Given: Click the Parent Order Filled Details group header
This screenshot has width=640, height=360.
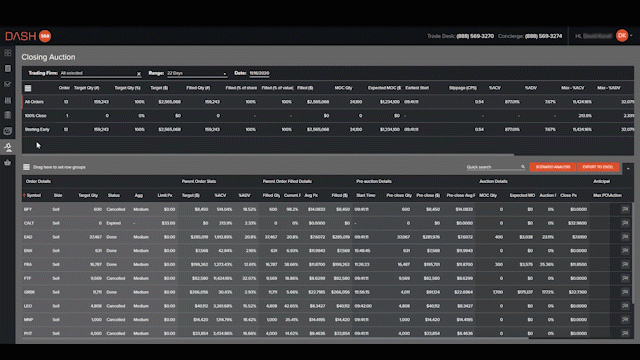Looking at the screenshot, I should point(287,181).
